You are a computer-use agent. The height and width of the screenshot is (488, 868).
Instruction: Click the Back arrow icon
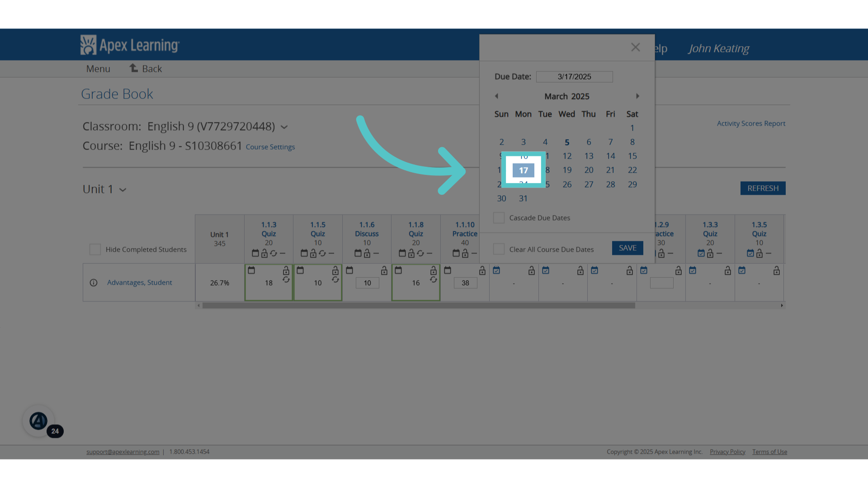[134, 68]
